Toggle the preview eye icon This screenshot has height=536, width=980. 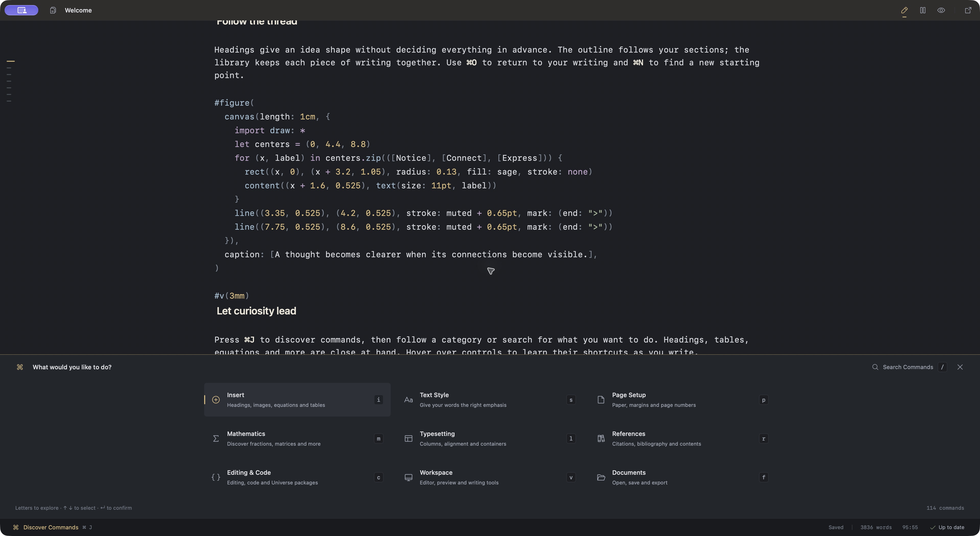click(941, 10)
